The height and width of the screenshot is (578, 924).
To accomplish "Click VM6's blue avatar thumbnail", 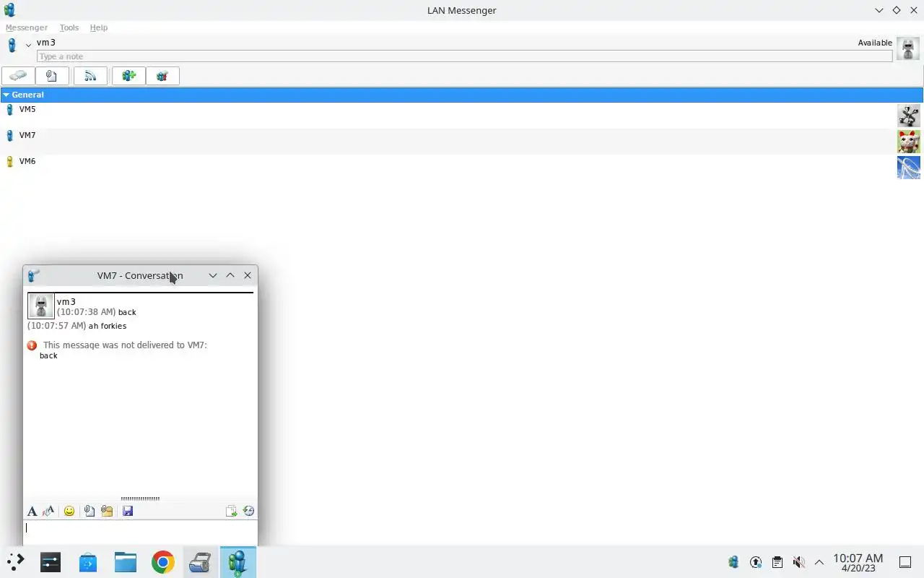I will pos(909,168).
